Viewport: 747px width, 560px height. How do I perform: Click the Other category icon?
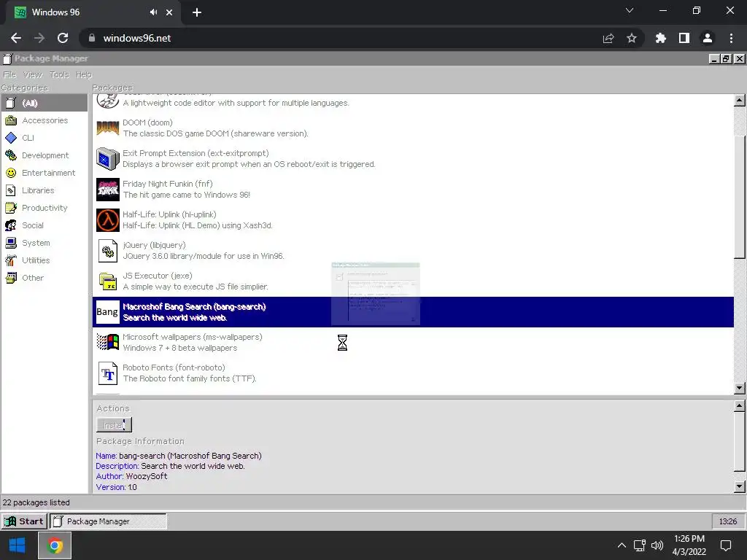pyautogui.click(x=11, y=278)
